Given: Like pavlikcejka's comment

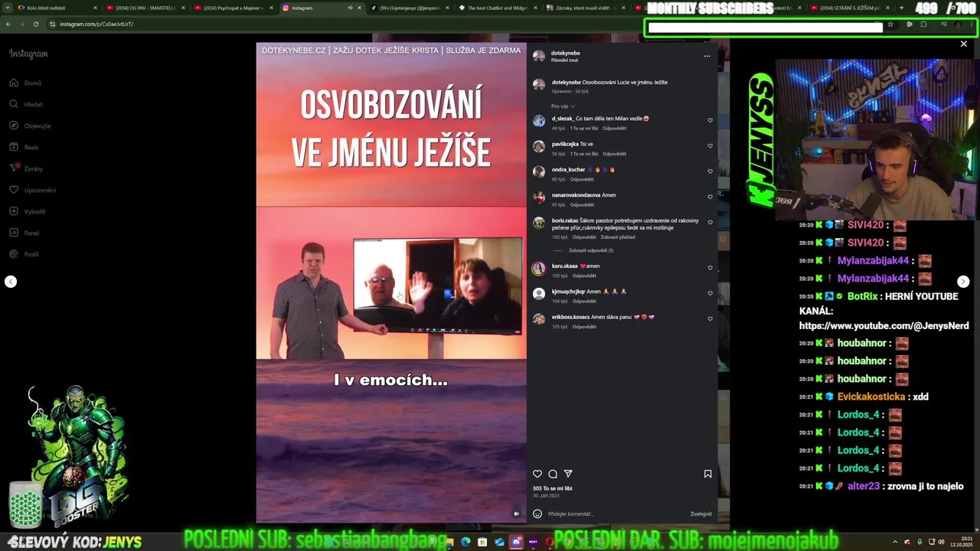Looking at the screenshot, I should [710, 145].
